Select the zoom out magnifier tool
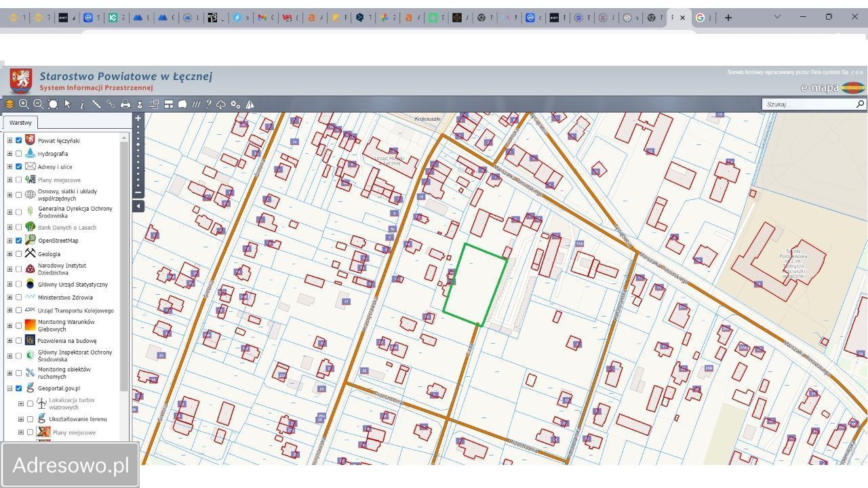Viewport: 868px width, 488px height. click(x=39, y=104)
